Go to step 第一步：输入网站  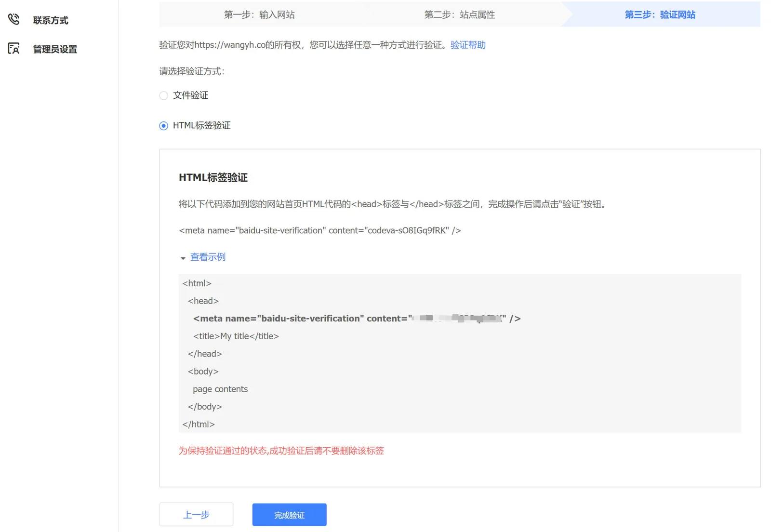(x=259, y=14)
